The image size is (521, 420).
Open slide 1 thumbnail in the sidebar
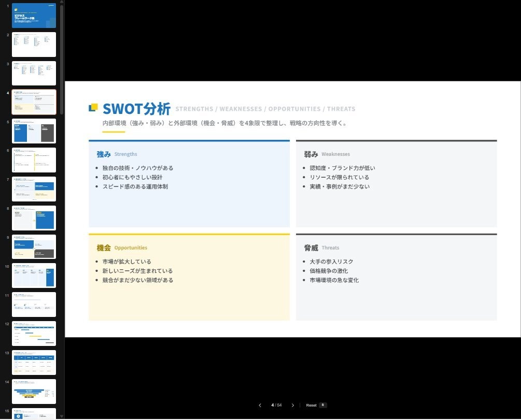tap(34, 16)
